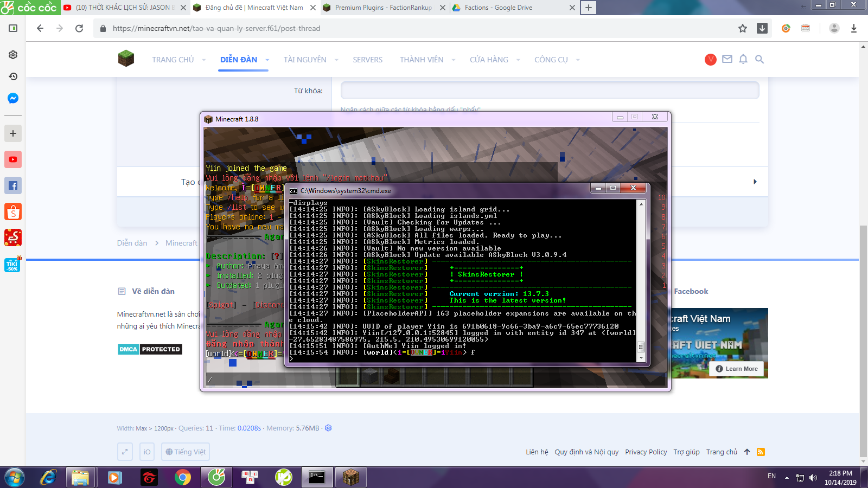Screen dimensions: 868x488
Task: Expand the TRANG CHỦ dropdown arrow
Action: pyautogui.click(x=204, y=60)
